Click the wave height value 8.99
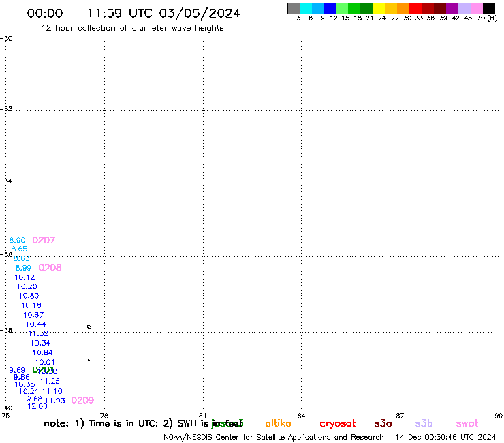Screen dimensions: 504x443 23,268
